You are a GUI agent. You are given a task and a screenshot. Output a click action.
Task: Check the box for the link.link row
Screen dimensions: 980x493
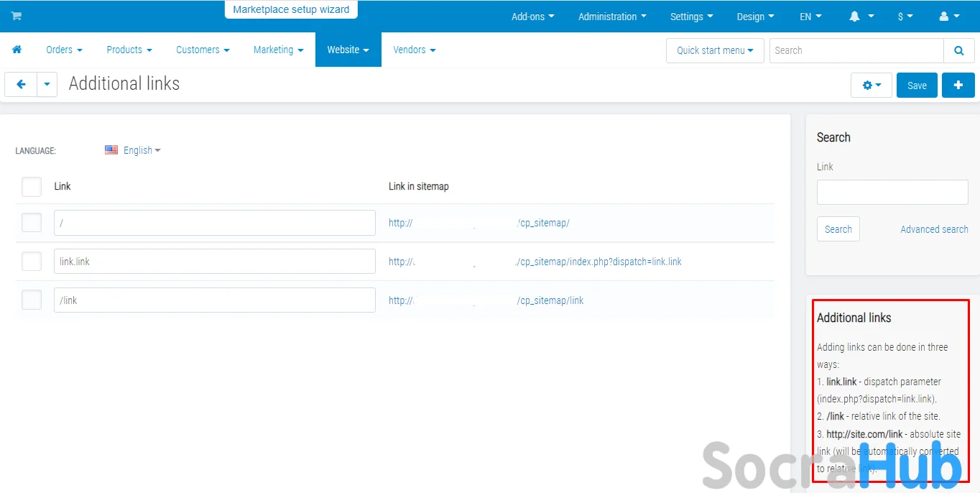(x=32, y=262)
